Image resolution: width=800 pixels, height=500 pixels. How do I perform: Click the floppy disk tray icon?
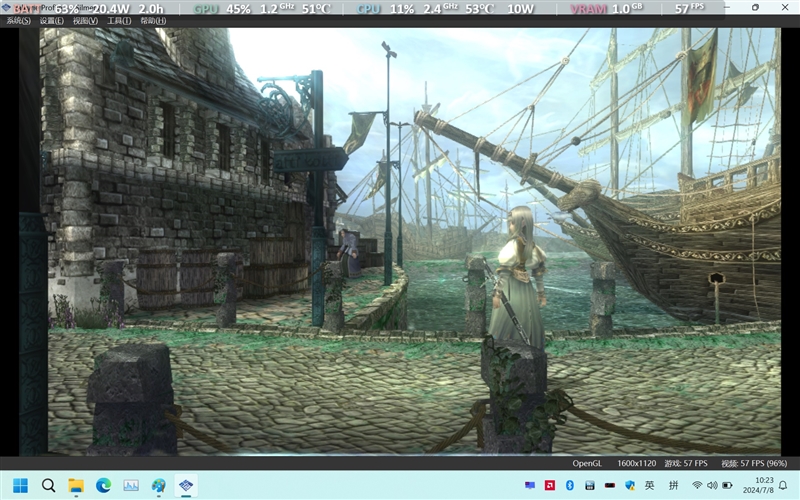590,485
